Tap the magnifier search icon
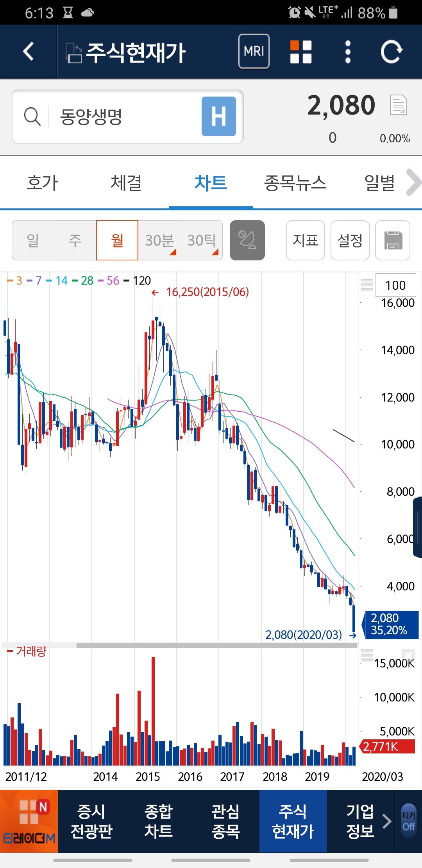Image resolution: width=422 pixels, height=868 pixels. 32,117
